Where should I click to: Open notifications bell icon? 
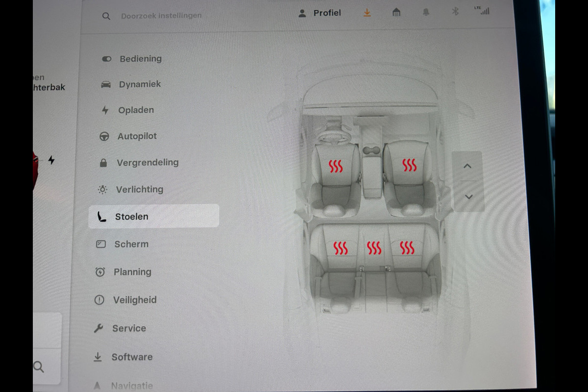426,12
